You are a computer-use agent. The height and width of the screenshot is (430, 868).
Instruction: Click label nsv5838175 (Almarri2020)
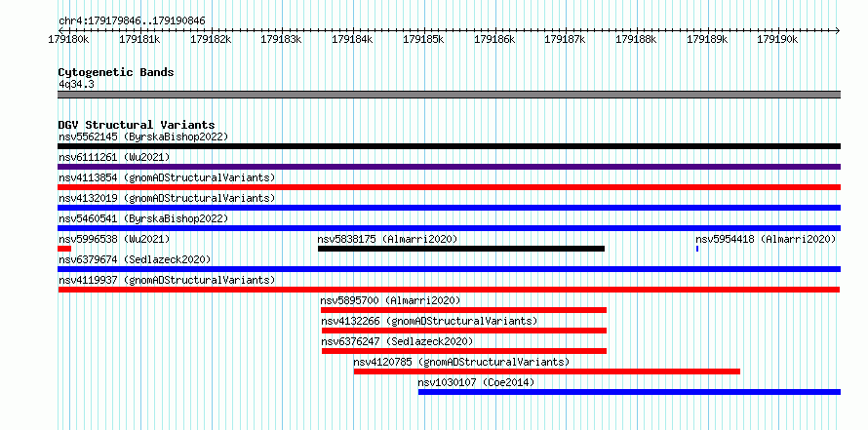387,239
